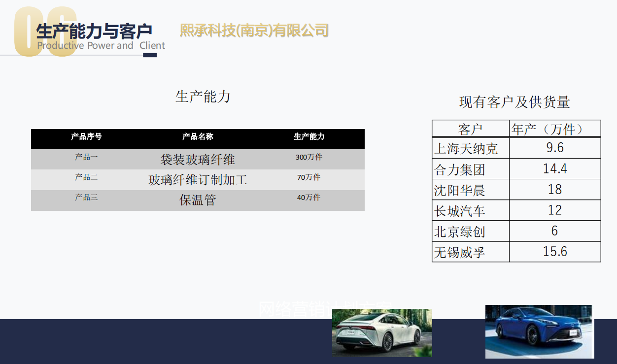Select the 产品序号 column header
The height and width of the screenshot is (364, 617).
point(86,136)
